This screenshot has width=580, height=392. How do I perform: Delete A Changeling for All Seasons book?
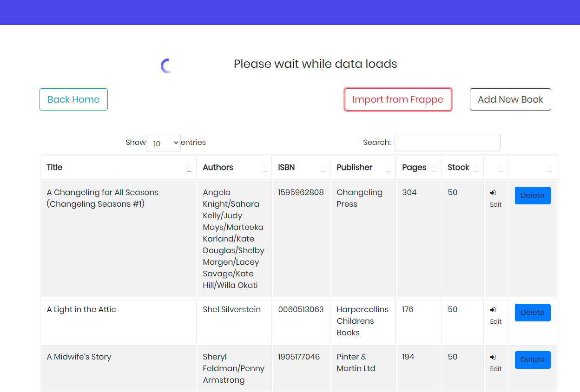[x=533, y=196]
